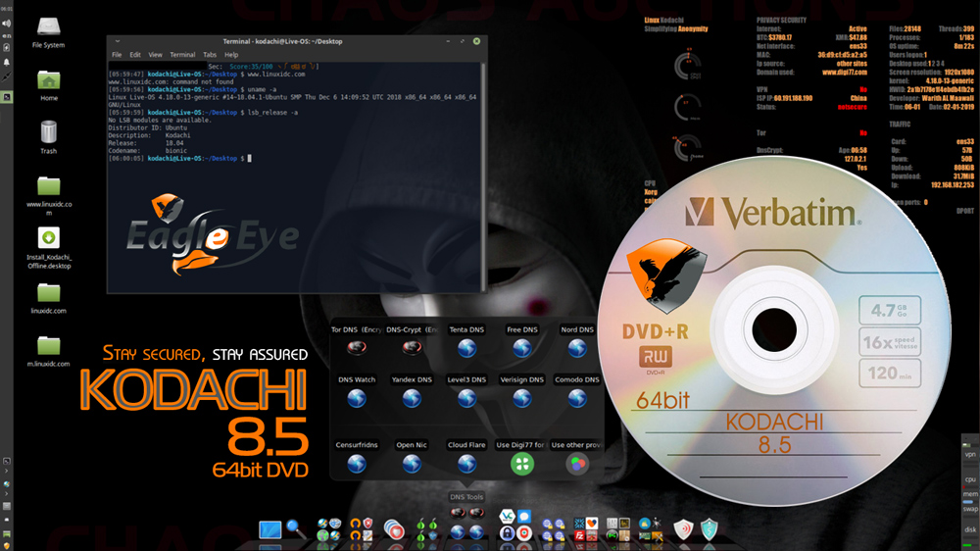
Task: Click the vpn label in right panel
Action: click(970, 455)
